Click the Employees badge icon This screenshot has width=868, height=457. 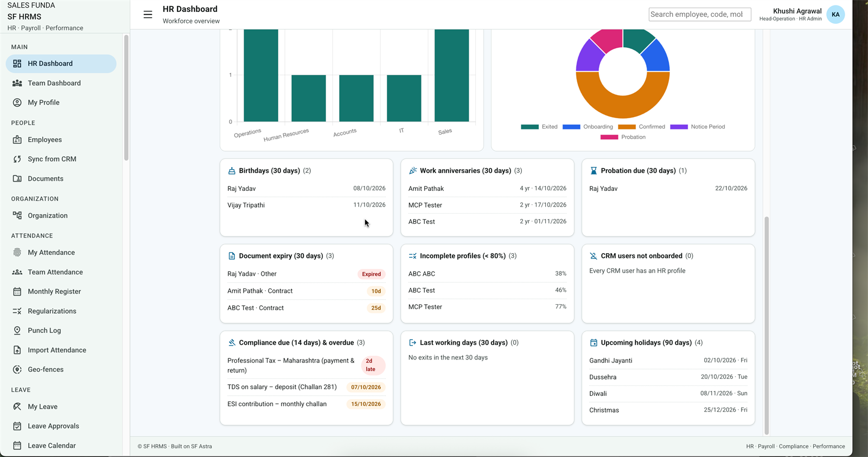(x=17, y=140)
